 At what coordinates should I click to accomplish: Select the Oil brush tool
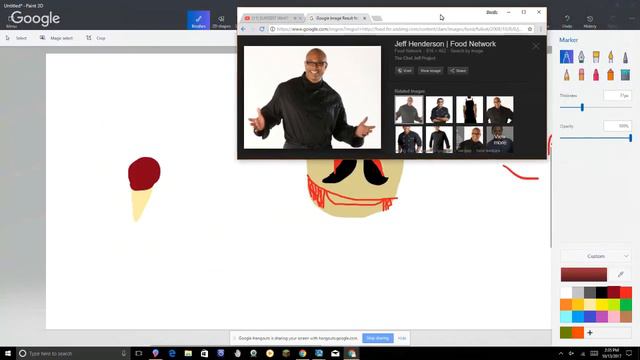pos(596,57)
